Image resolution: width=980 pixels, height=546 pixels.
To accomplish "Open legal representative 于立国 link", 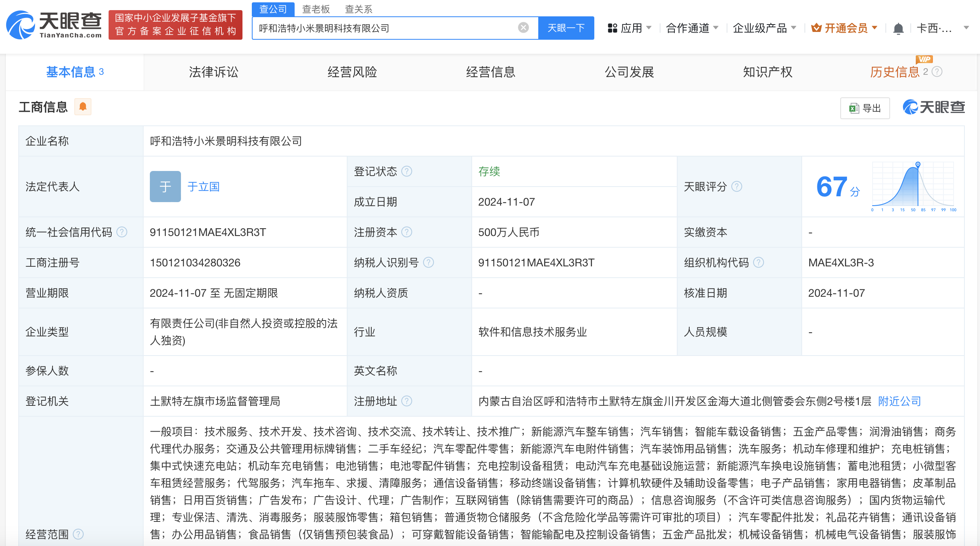I will click(x=203, y=187).
